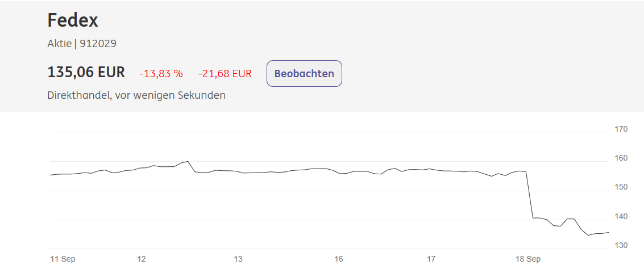Click the 130 price axis label
This screenshot has height=273, width=644.
(x=621, y=245)
